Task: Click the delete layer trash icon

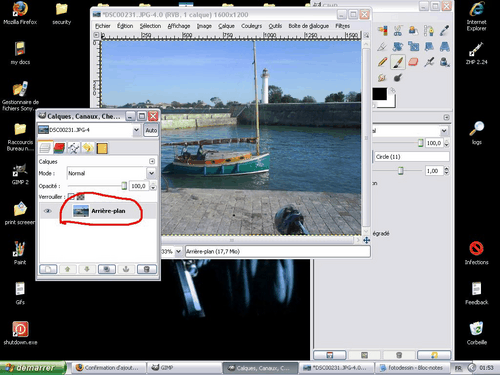Action: coord(146,269)
